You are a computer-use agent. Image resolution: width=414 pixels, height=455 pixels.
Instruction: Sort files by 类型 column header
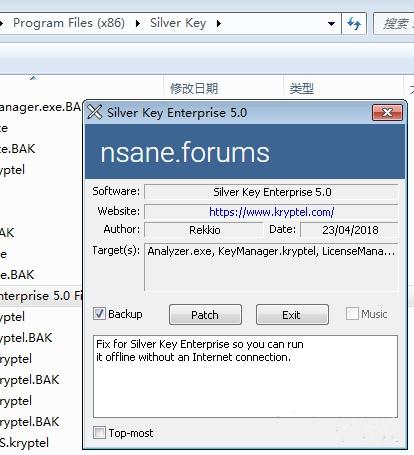pyautogui.click(x=302, y=88)
